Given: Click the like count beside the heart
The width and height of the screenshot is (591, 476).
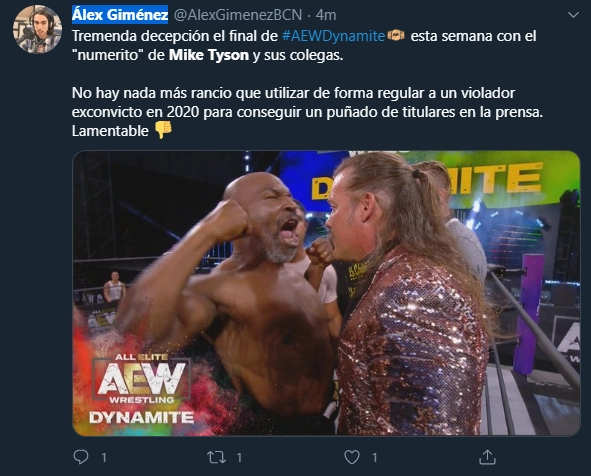Looking at the screenshot, I should (374, 458).
